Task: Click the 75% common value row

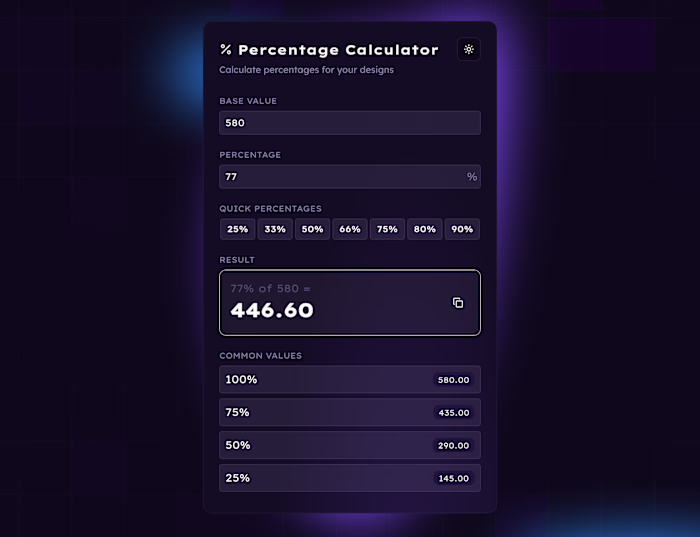Action: 320,412
